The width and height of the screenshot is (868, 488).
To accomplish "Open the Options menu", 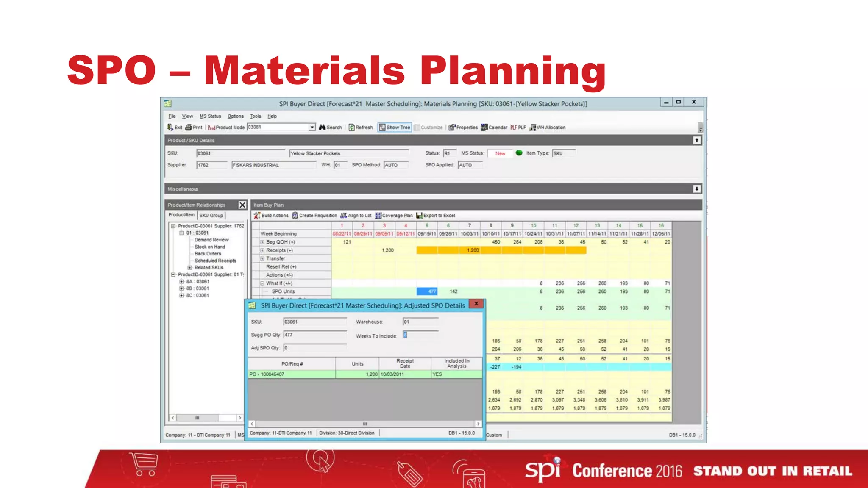I will point(235,116).
